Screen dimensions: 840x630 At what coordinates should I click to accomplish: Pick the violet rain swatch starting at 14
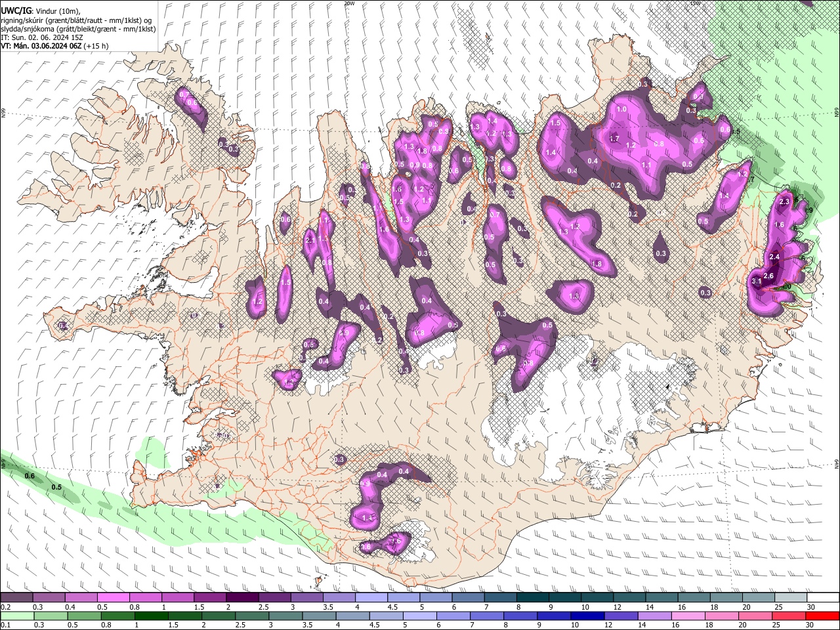click(656, 616)
